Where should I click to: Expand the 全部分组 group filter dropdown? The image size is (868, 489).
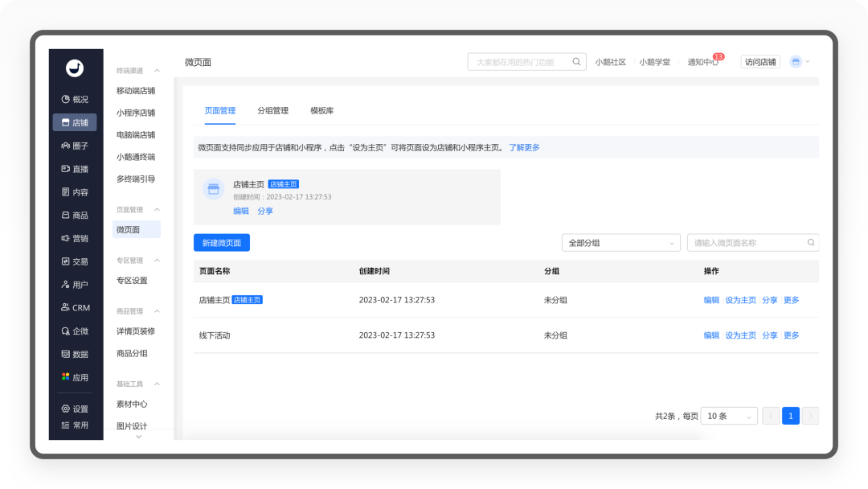click(620, 243)
